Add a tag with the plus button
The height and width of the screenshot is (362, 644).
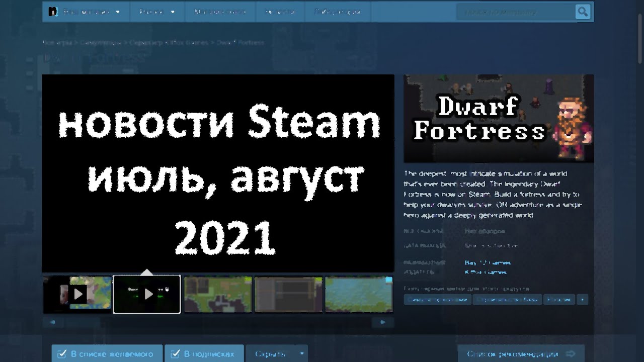(583, 300)
